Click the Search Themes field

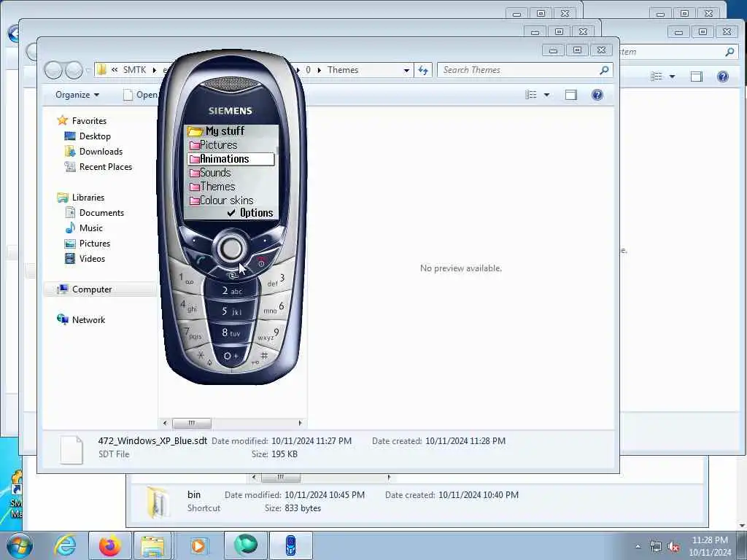(519, 70)
